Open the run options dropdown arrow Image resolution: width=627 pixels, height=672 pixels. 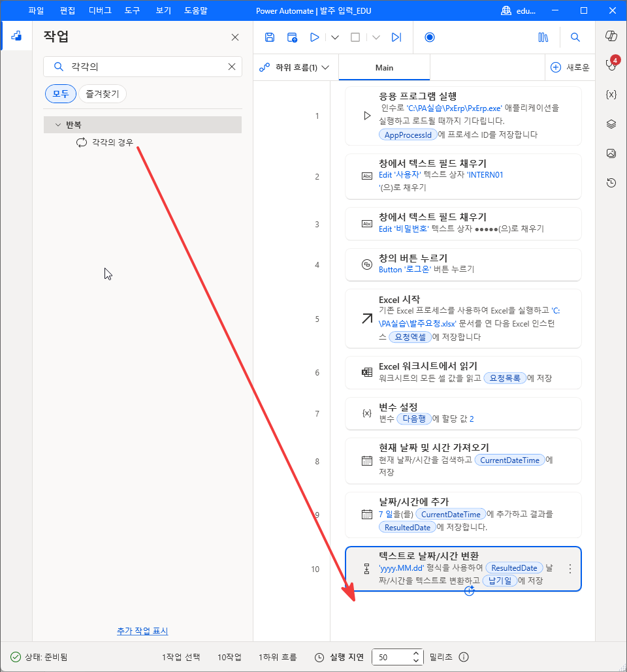335,37
